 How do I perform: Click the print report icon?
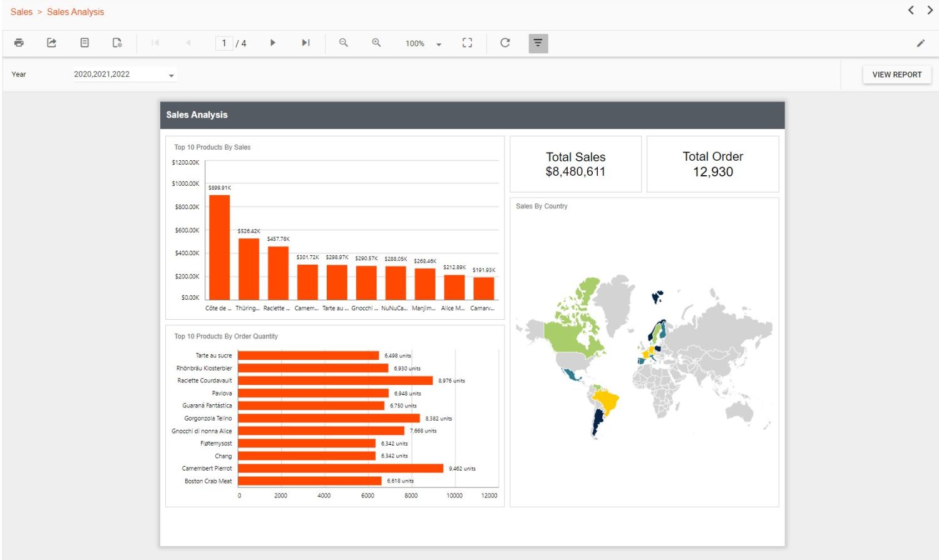point(19,43)
